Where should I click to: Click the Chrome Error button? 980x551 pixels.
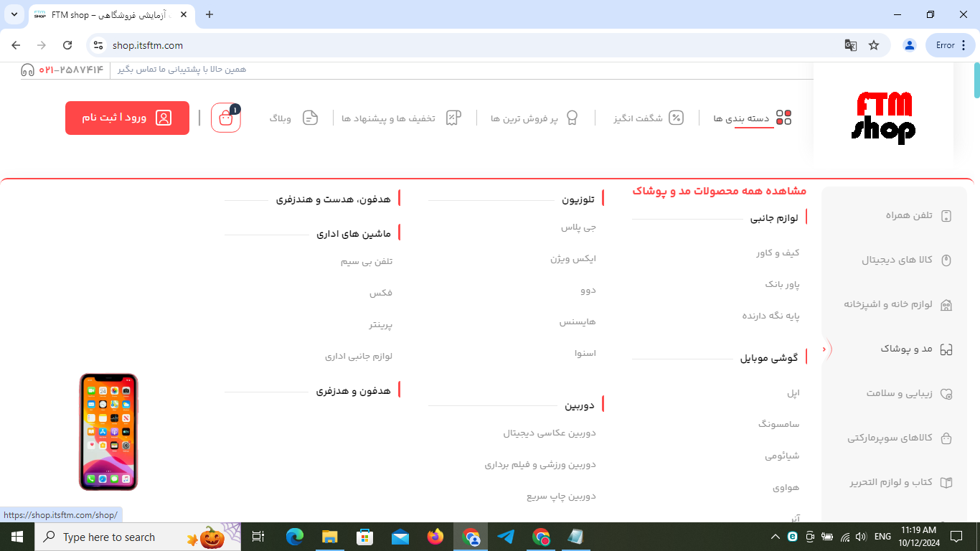951,45
